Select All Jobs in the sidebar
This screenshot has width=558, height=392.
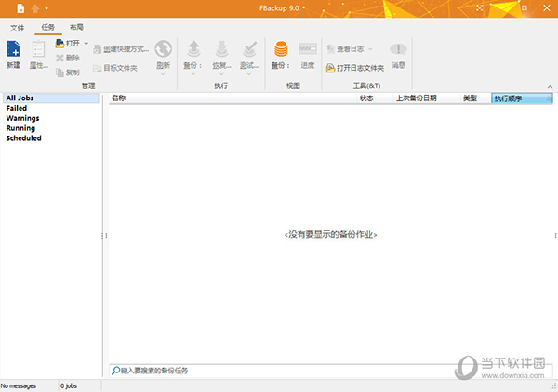coord(51,98)
